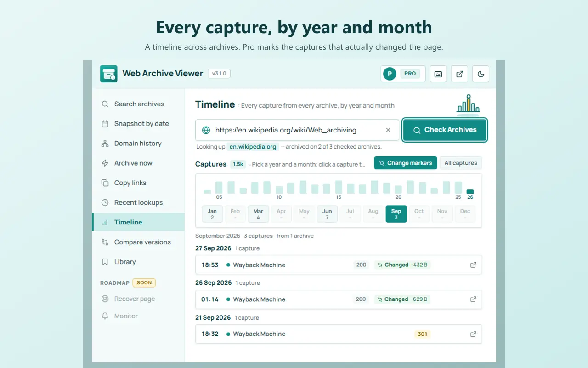The height and width of the screenshot is (368, 588).
Task: Select the Jan month tile
Action: [212, 214]
